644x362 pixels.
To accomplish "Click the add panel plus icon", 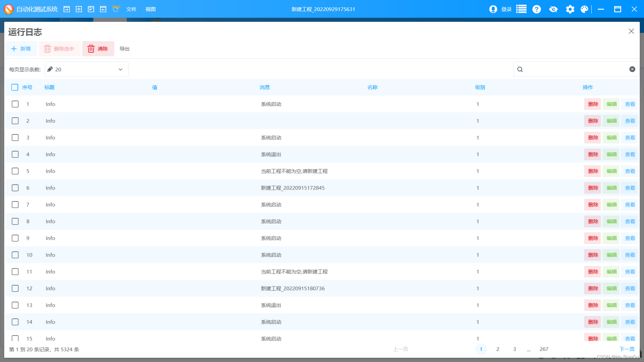I will pyautogui.click(x=79, y=9).
